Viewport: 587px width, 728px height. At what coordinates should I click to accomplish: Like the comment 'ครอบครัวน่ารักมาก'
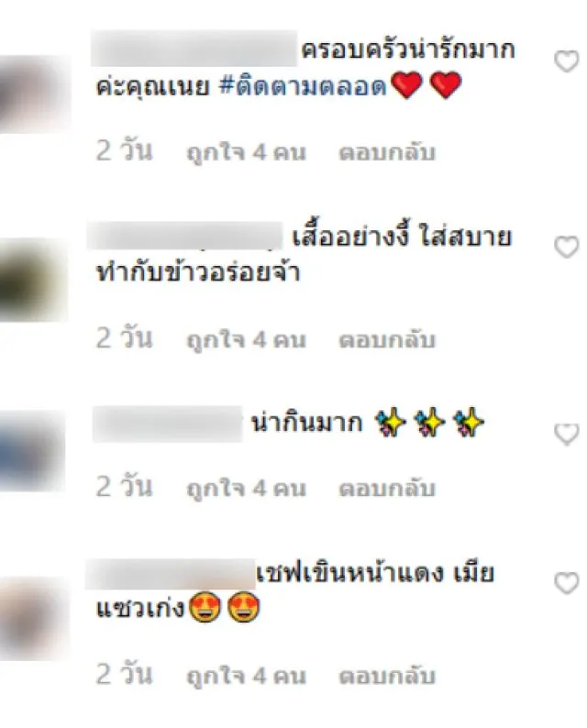[x=567, y=61]
